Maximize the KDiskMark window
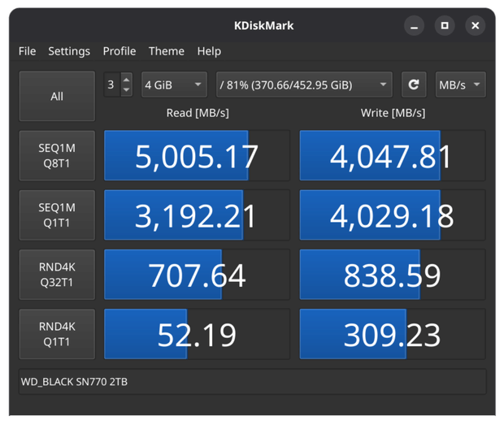 [445, 26]
